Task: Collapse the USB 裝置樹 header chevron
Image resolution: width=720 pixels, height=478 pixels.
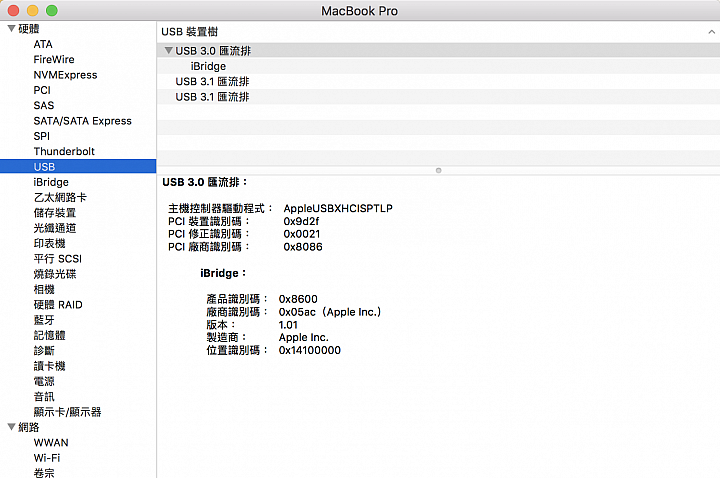Action: pos(711,32)
